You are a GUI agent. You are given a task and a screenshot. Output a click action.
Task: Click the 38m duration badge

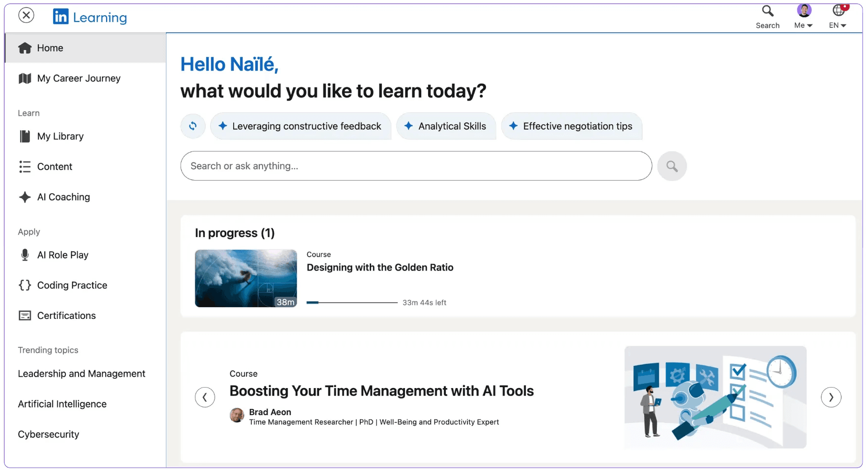[x=285, y=302]
